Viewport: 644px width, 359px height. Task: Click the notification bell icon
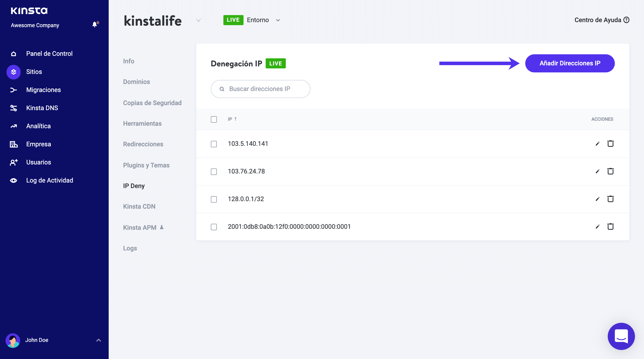coord(95,24)
